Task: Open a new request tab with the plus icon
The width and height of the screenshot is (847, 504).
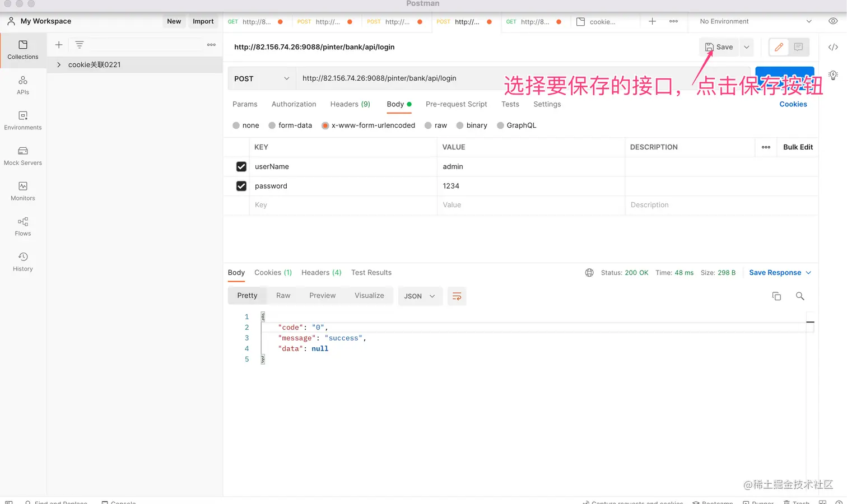Action: click(x=653, y=21)
